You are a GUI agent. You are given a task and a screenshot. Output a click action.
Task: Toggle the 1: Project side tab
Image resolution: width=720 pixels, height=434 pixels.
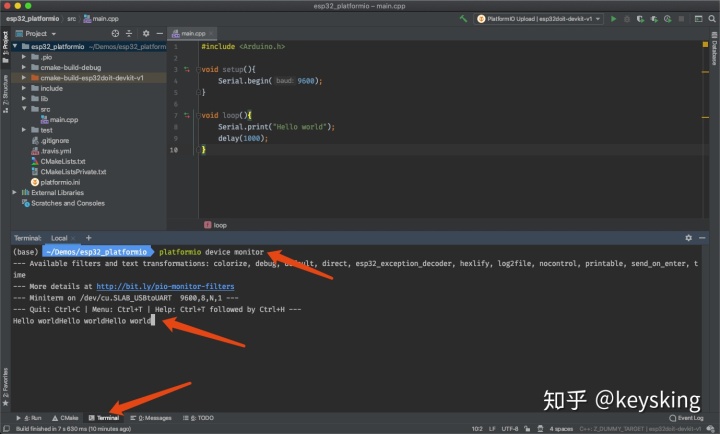[x=6, y=47]
